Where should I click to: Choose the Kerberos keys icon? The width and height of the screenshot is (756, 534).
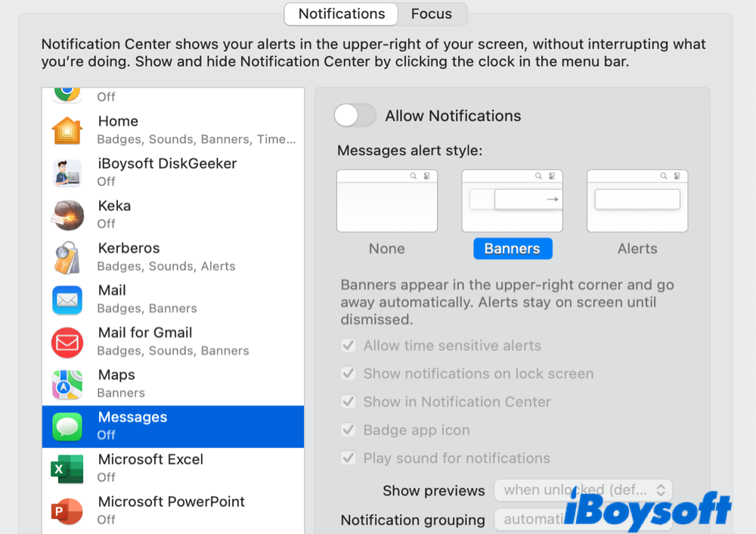pyautogui.click(x=67, y=258)
